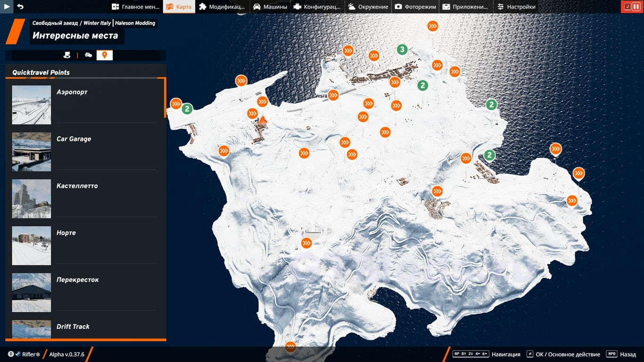644x362 pixels.
Task: Select the missions flag filter icon
Action: point(67,55)
